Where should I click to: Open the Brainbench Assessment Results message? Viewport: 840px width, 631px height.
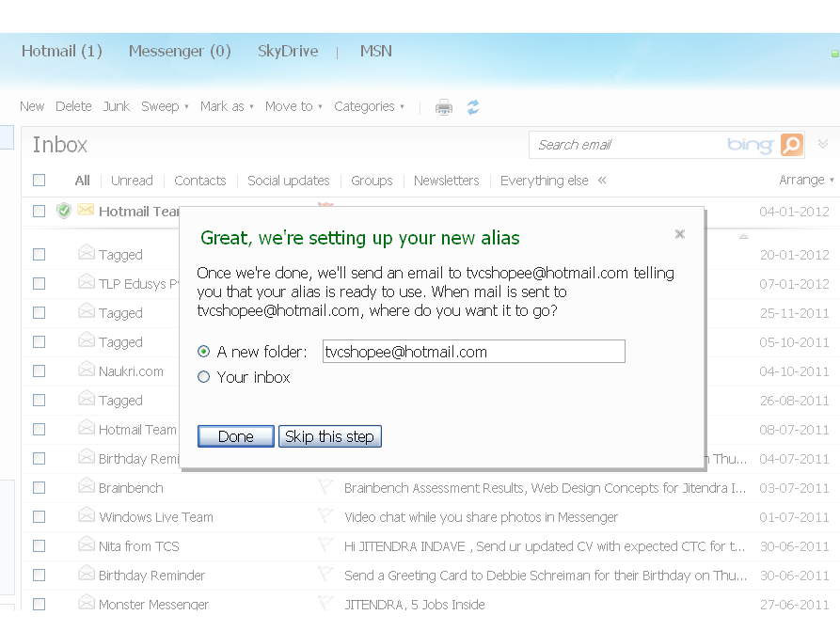545,488
